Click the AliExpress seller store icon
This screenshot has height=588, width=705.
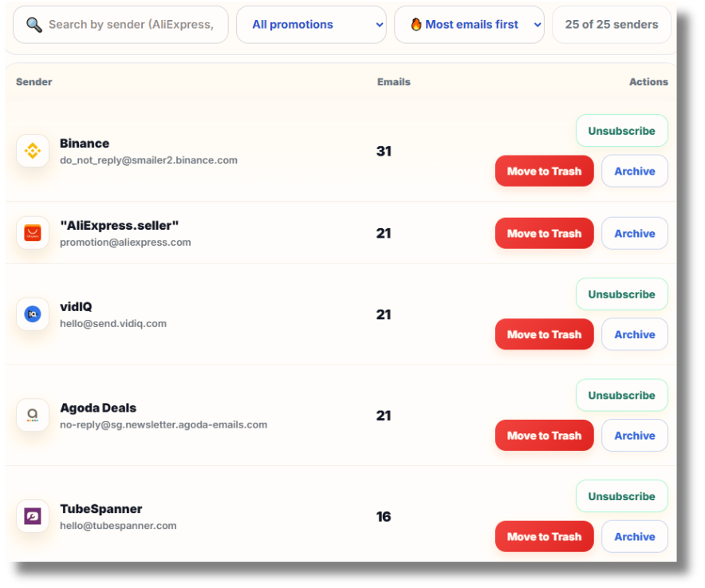(x=33, y=233)
